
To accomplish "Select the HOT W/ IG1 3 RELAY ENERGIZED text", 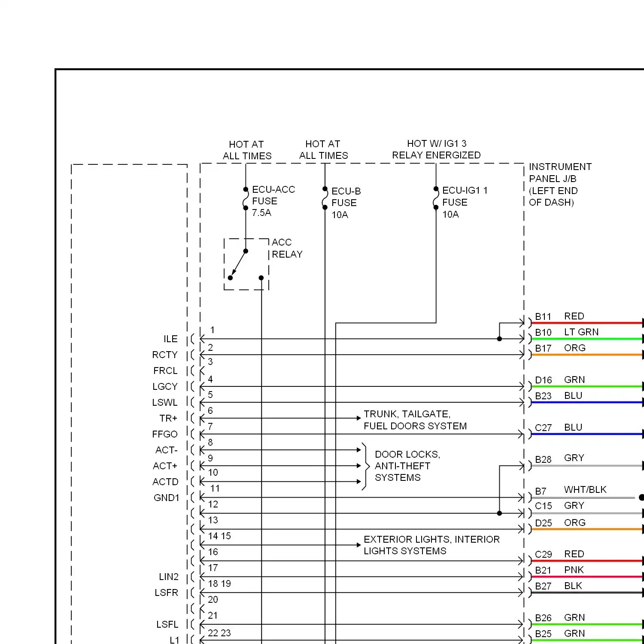I will (x=436, y=149).
